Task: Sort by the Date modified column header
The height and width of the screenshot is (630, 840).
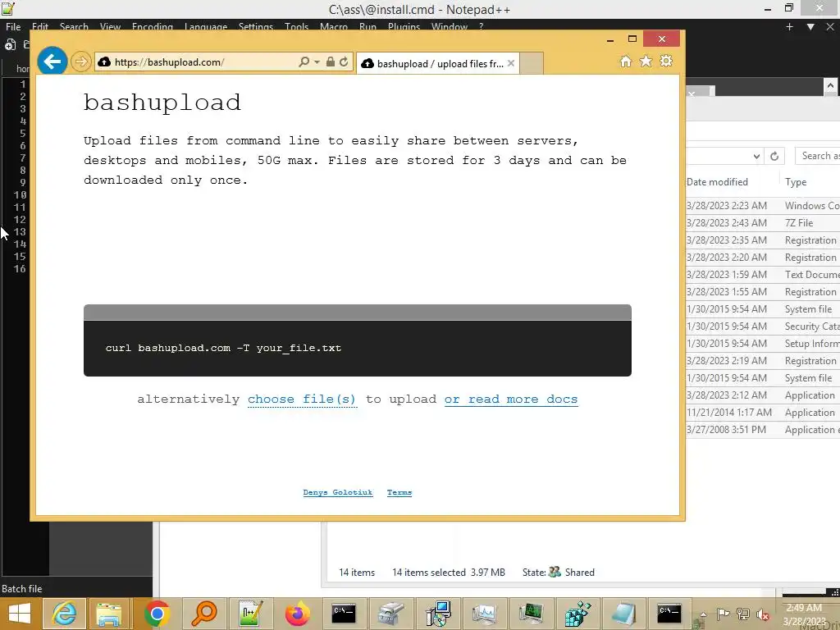Action: click(717, 182)
